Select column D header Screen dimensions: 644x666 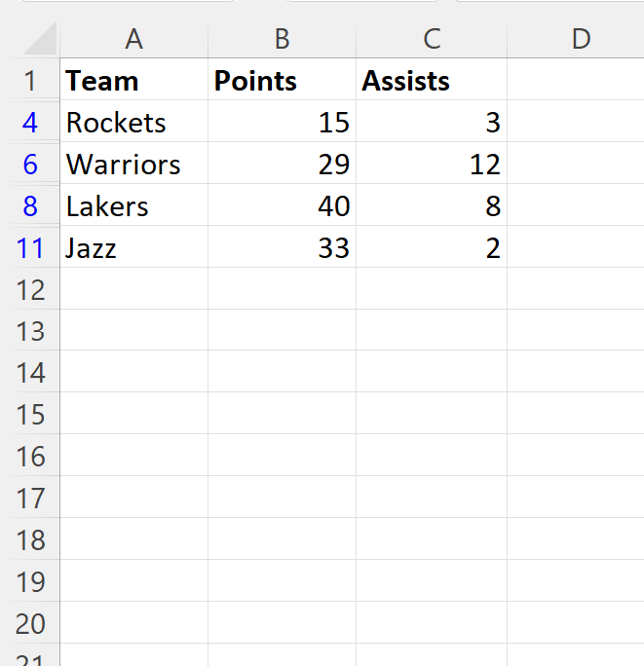[x=580, y=39]
